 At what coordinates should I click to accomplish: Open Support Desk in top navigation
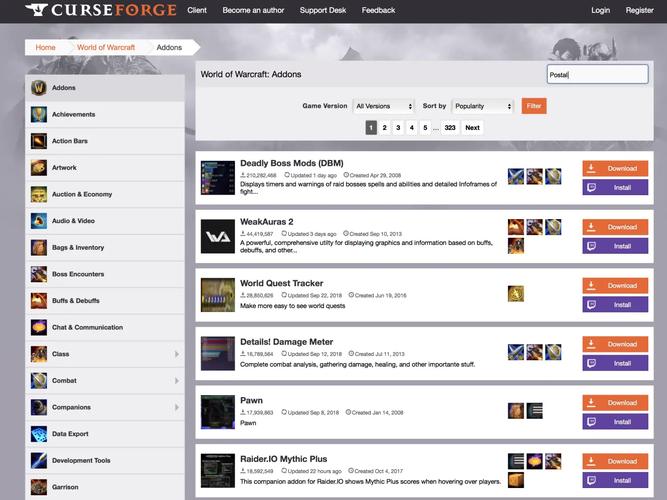tap(323, 10)
